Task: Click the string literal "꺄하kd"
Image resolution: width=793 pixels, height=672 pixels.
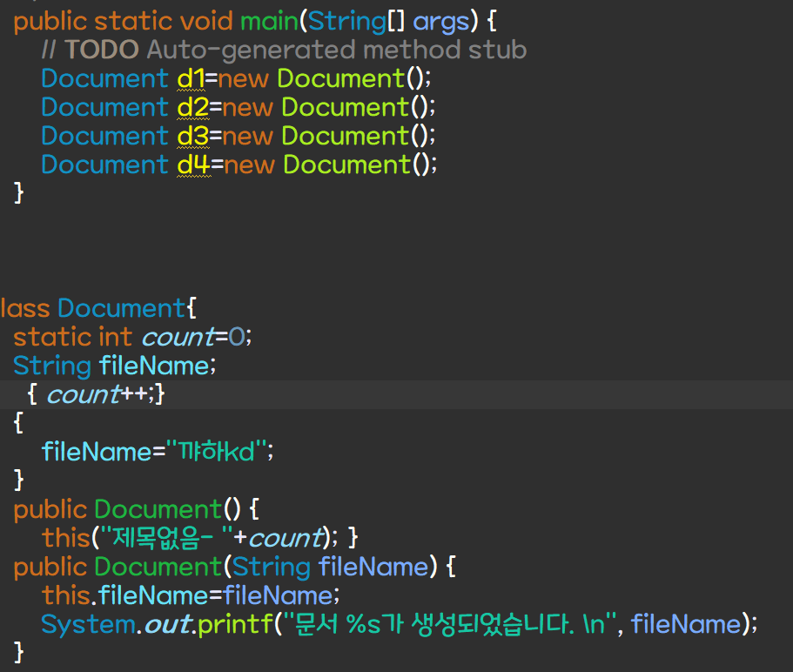Action: tap(216, 452)
